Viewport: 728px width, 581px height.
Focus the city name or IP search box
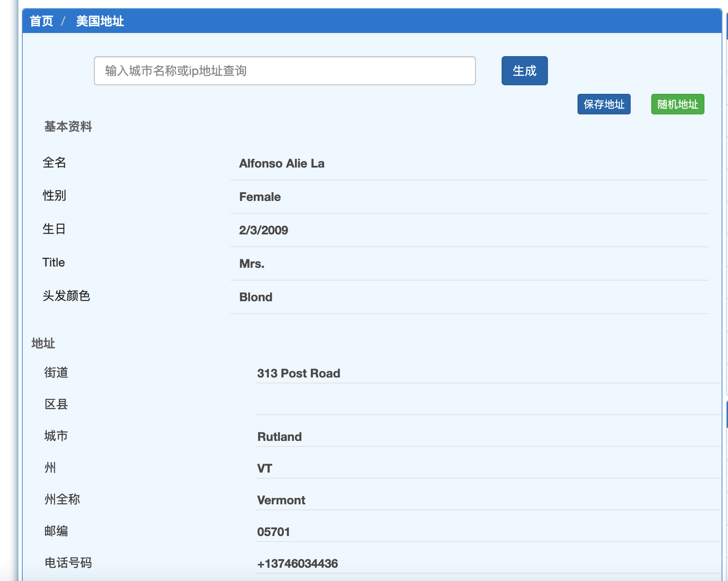[284, 71]
